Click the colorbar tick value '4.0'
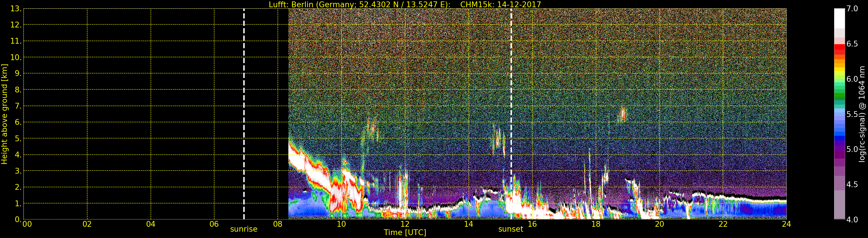The width and height of the screenshot is (868, 238). [x=852, y=220]
